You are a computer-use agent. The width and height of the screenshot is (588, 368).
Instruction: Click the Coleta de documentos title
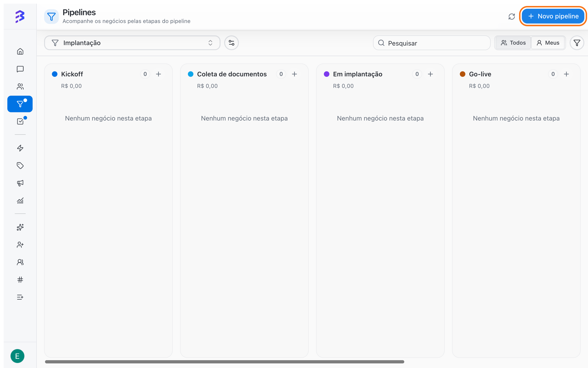(232, 74)
